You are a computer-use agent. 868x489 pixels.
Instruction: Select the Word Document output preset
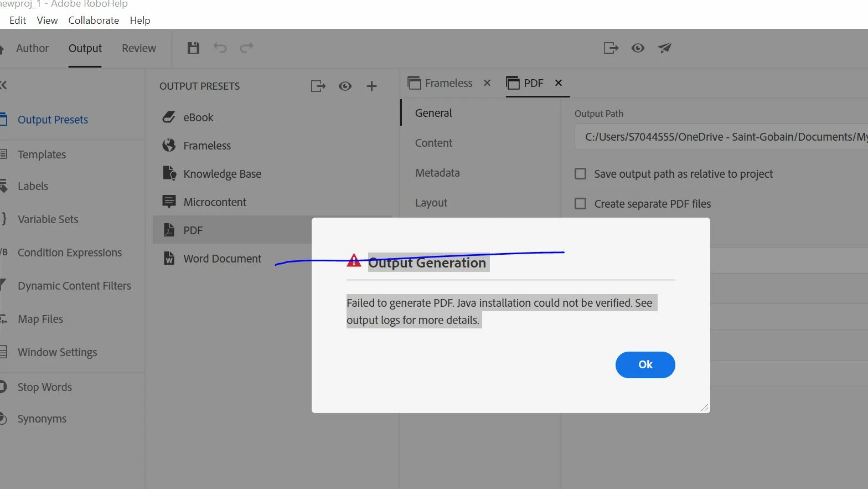222,259
